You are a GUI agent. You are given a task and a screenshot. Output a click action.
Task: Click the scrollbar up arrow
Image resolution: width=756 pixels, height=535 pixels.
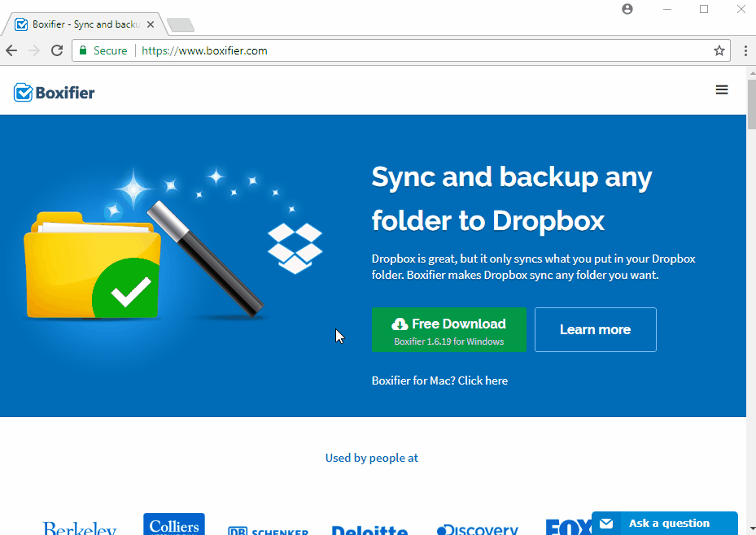[752, 72]
